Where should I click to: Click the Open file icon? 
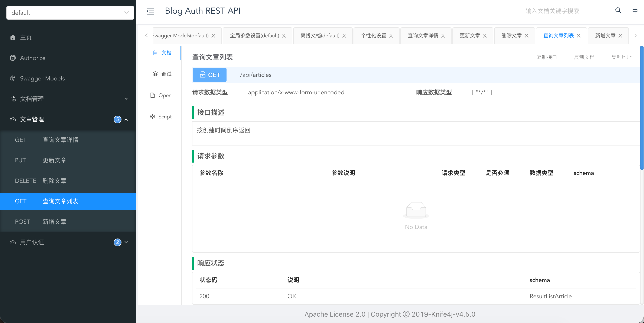[152, 95]
